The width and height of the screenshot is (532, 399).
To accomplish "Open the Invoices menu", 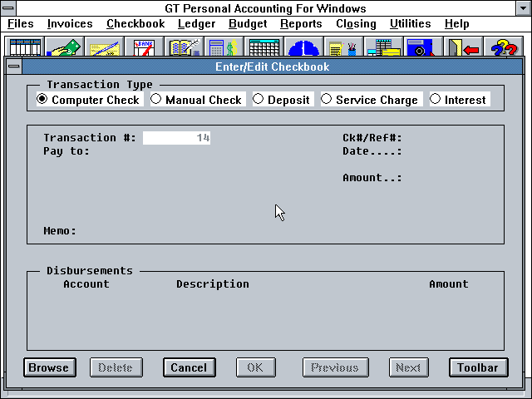I will (70, 24).
